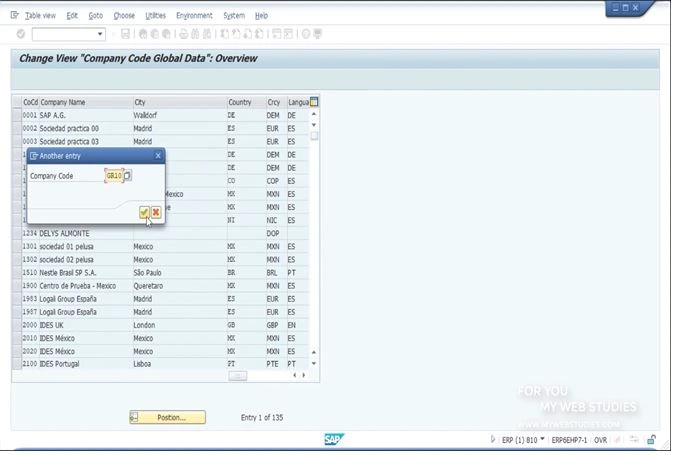Image resolution: width=673 pixels, height=455 pixels.
Task: Click the Crcy column header
Action: click(276, 102)
